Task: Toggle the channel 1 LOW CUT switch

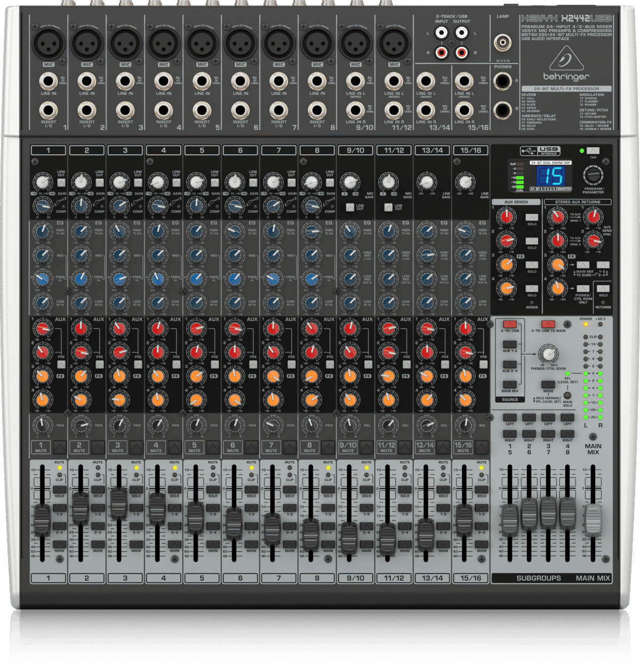Action: coord(61,183)
